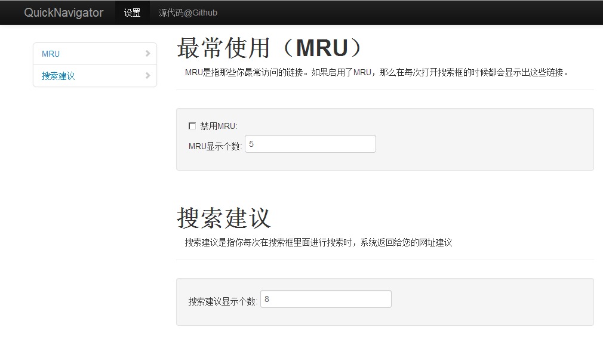Navigate using the arrow icon beside 搜索建议

pyautogui.click(x=147, y=76)
